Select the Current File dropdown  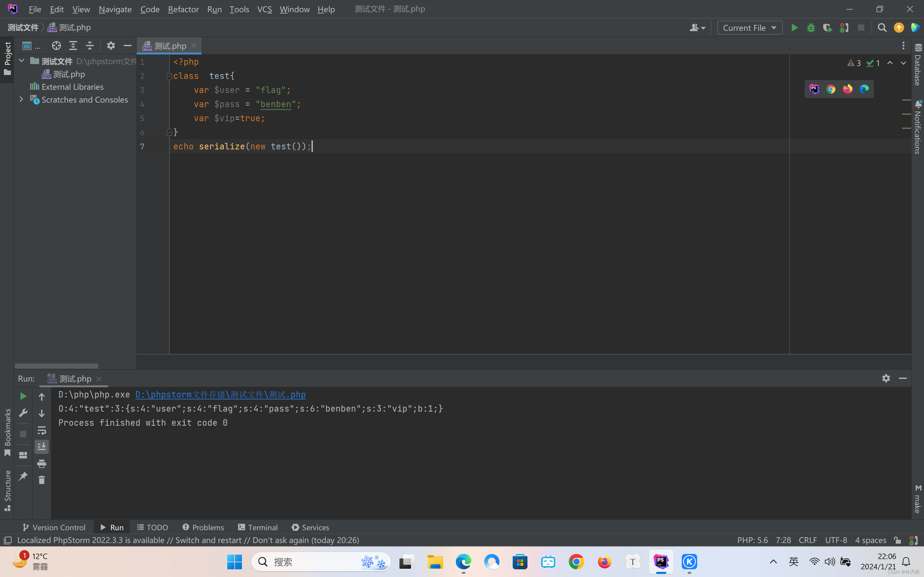tap(748, 27)
